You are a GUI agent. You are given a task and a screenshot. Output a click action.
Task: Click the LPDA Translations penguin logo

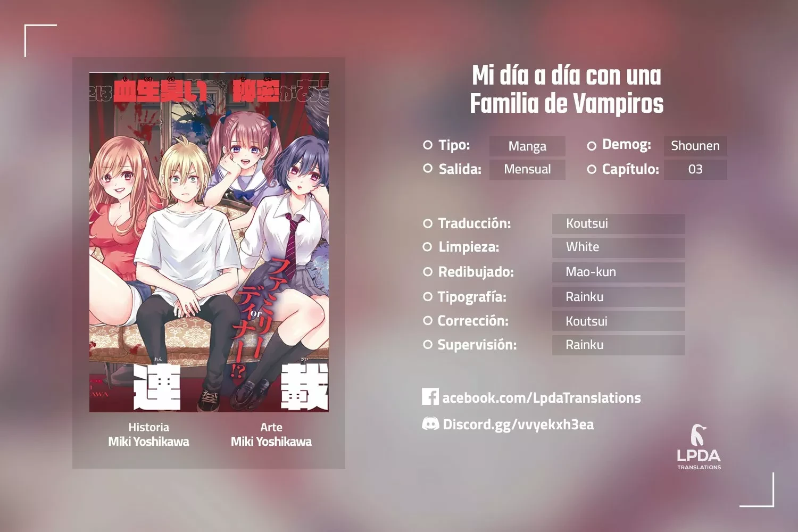point(699,447)
